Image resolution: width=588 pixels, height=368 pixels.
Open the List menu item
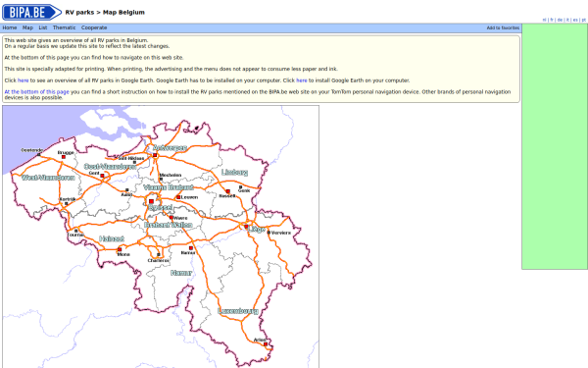coord(43,27)
